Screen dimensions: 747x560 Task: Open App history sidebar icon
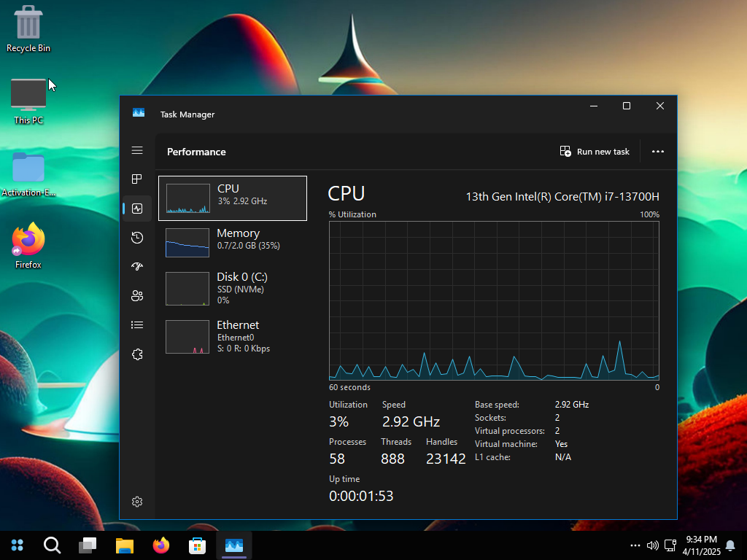pyautogui.click(x=137, y=238)
